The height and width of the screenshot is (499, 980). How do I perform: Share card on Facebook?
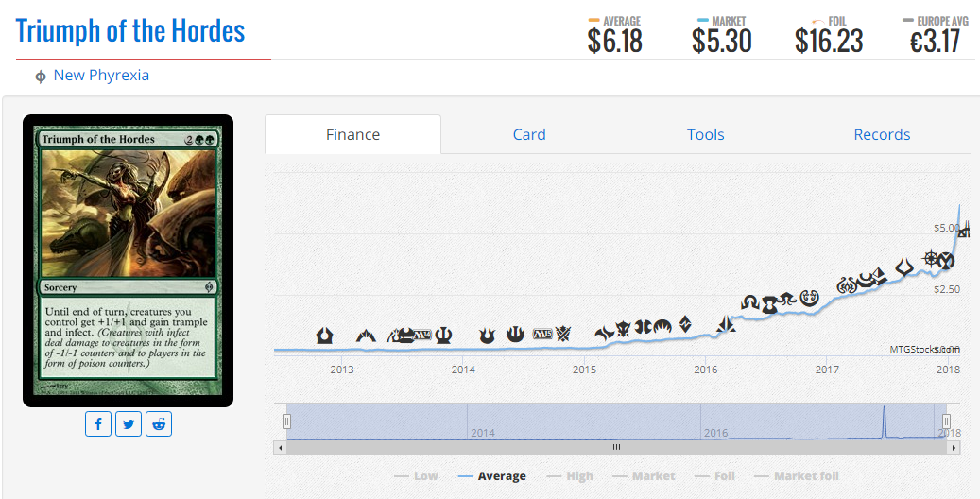click(x=98, y=424)
